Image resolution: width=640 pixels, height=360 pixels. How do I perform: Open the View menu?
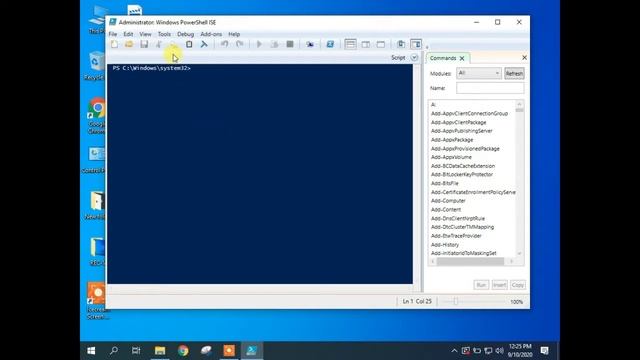click(x=145, y=34)
